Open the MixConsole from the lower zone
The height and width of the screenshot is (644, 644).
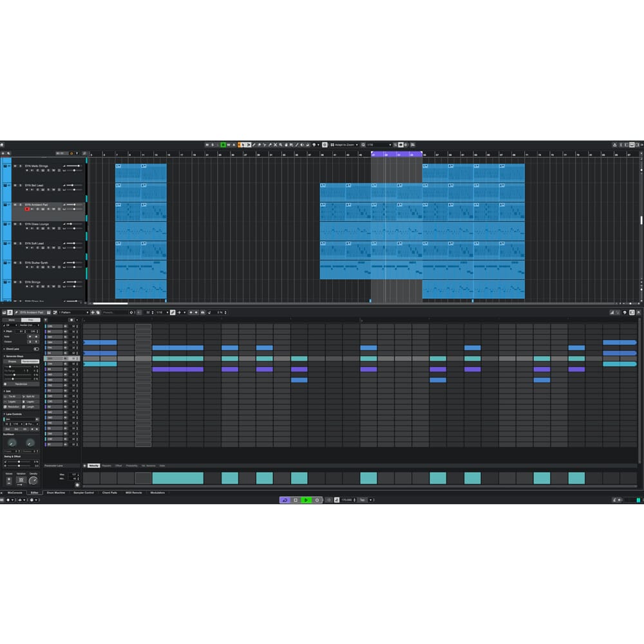pyautogui.click(x=13, y=492)
